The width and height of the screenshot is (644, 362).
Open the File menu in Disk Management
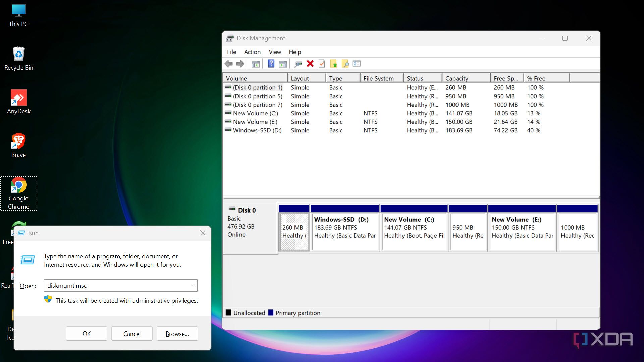(231, 52)
